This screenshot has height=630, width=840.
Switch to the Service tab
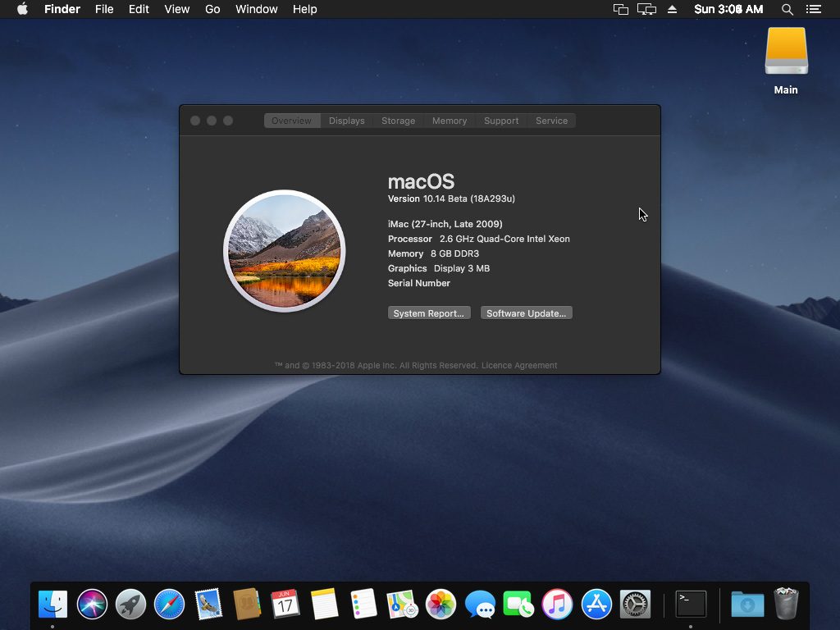click(x=551, y=121)
